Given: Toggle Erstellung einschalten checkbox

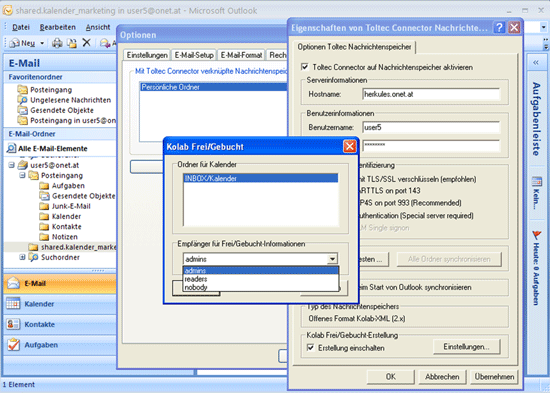Looking at the screenshot, I should tap(310, 348).
